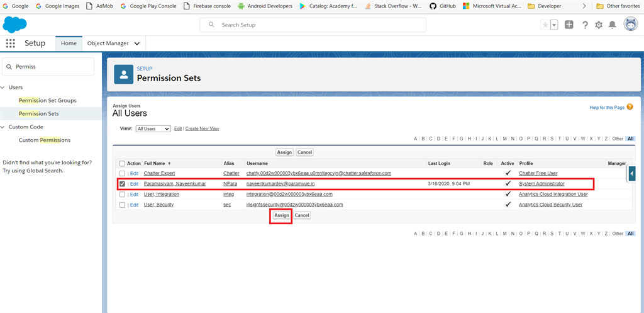This screenshot has width=644, height=313.
Task: Open the user avatar profile menu
Action: pos(630,25)
